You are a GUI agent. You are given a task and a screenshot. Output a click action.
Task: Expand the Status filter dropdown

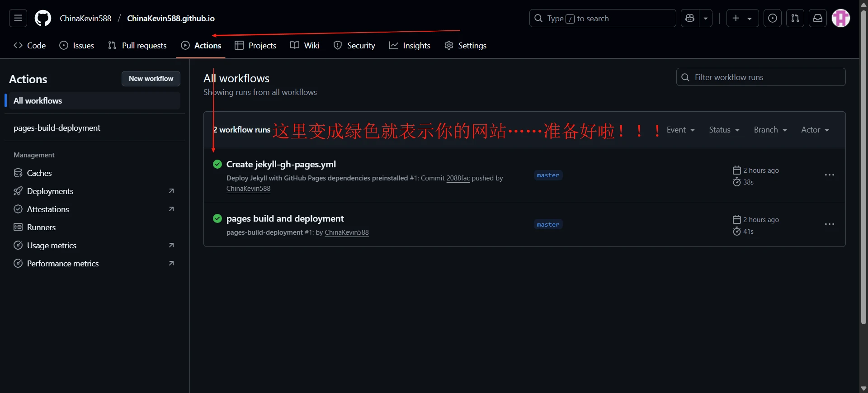click(724, 130)
